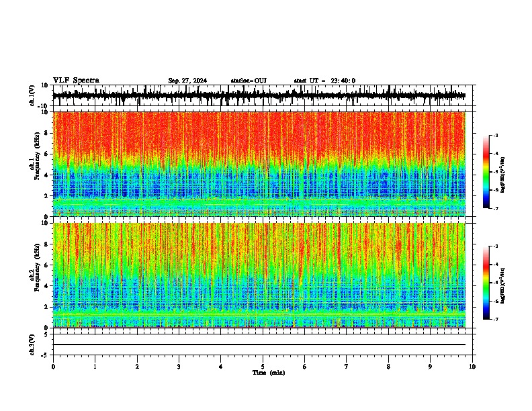532x411 pixels.
Task: Click time axis tick label '6'
Action: tap(305, 367)
